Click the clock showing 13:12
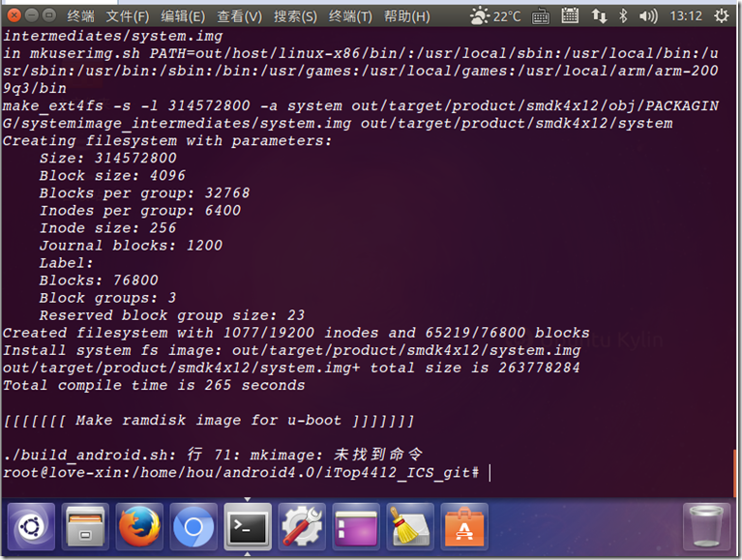 click(x=686, y=16)
